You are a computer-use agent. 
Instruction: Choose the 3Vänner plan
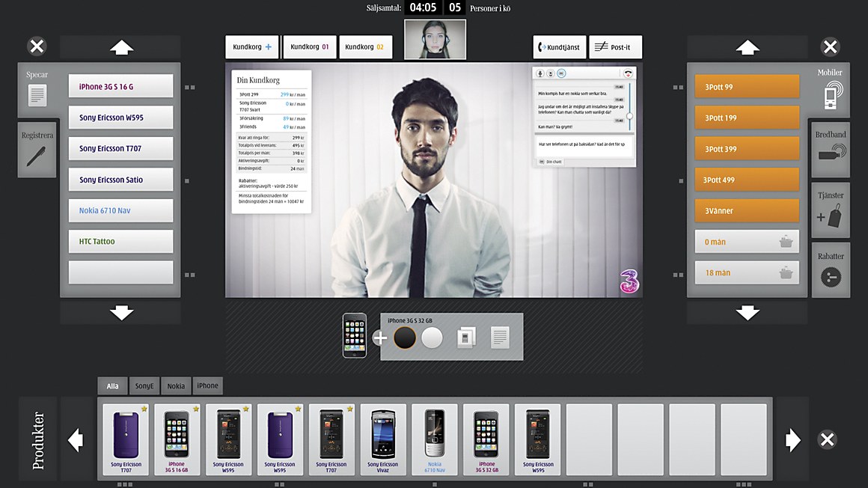(748, 210)
